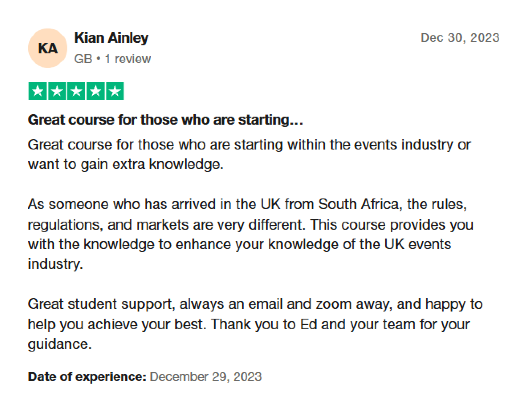Click the December 29, 2023 experience date

[x=206, y=377]
